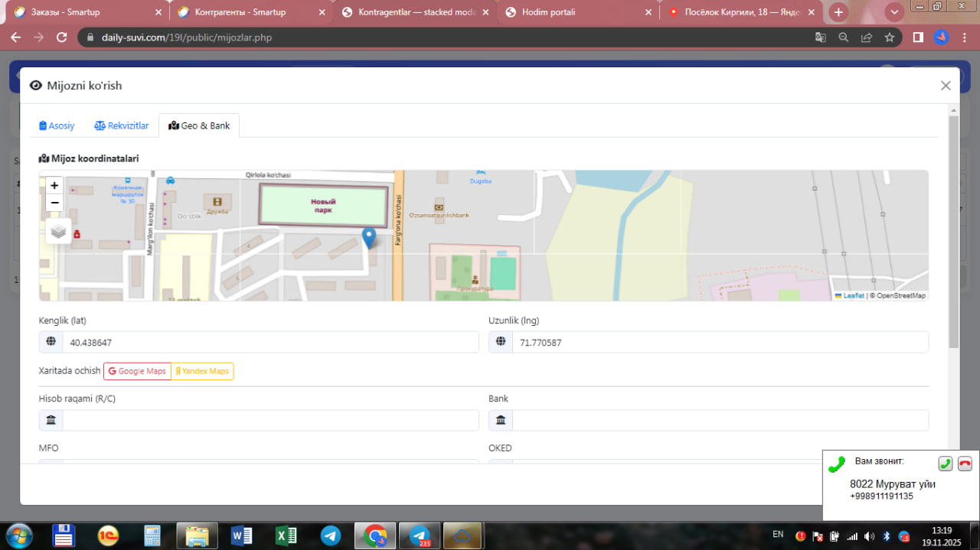Viewport: 980px width, 550px height.
Task: Click the blue location marker pin
Action: (369, 238)
